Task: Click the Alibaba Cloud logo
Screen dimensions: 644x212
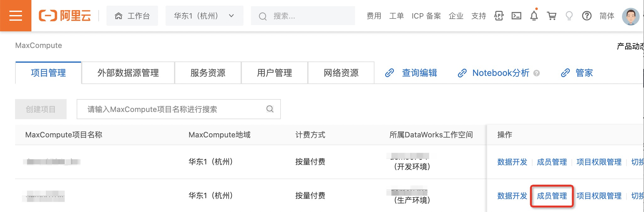Action: pos(65,16)
